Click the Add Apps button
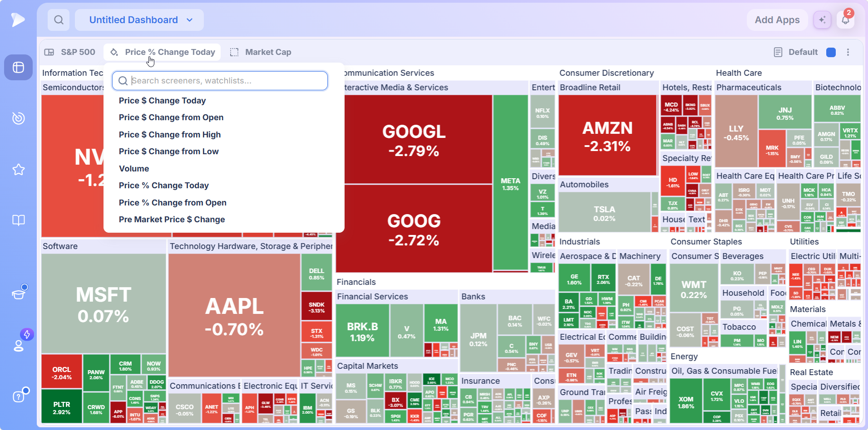This screenshot has height=430, width=868. (x=777, y=20)
